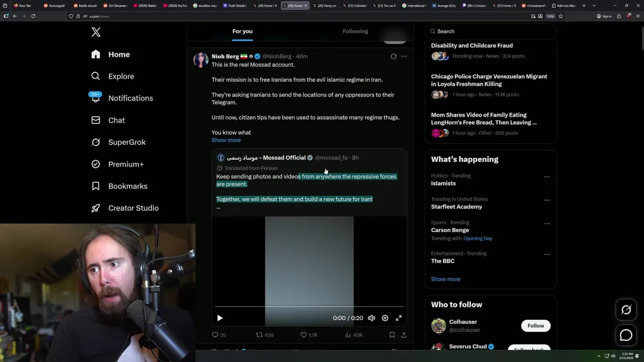
Task: Bookmark the Nioh Berg post
Action: tap(392, 335)
